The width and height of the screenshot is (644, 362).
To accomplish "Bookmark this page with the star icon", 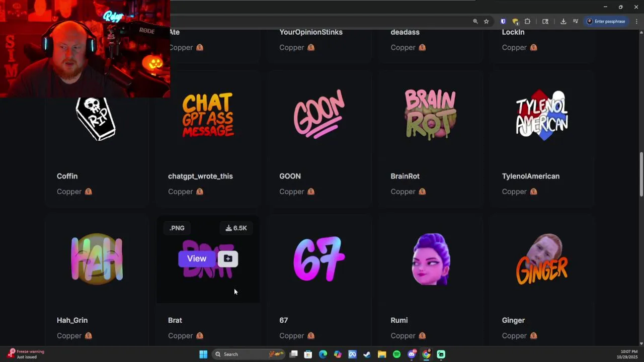I will (486, 21).
